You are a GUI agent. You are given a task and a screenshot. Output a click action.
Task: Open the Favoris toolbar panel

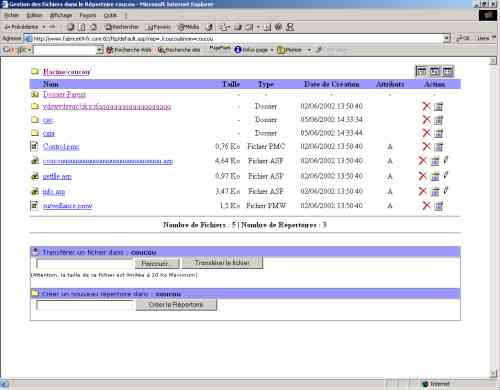tap(159, 27)
